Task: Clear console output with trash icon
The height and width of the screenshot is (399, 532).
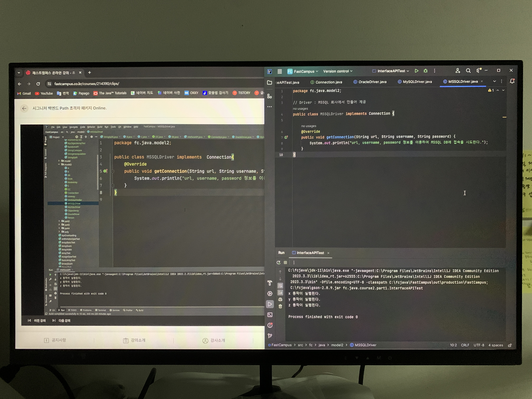Action: 280,306
